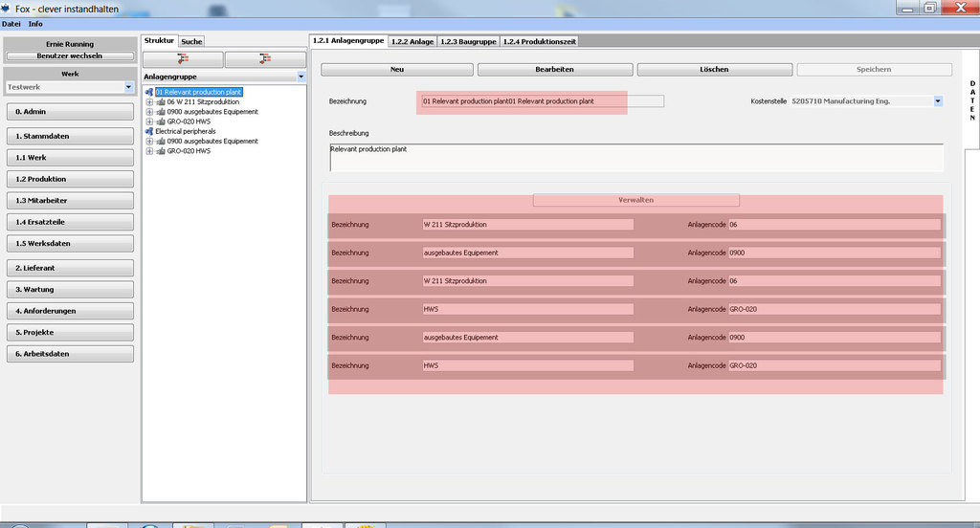The height and width of the screenshot is (528, 980).
Task: Click inside the Beschreibung text area
Action: coord(635,158)
